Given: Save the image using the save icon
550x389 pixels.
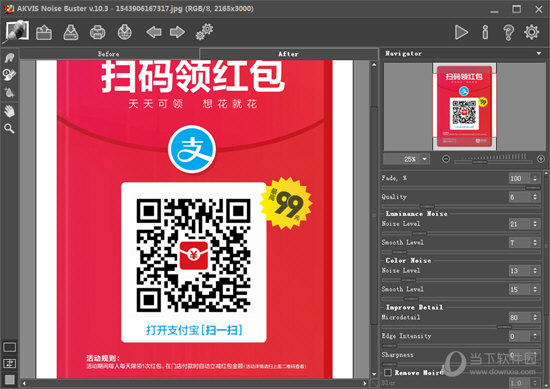Looking at the screenshot, I should coord(71,33).
